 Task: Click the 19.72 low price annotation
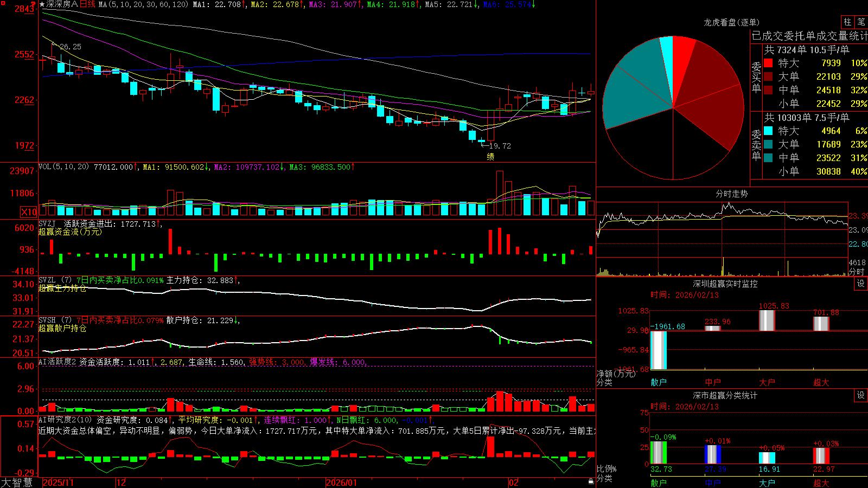500,146
